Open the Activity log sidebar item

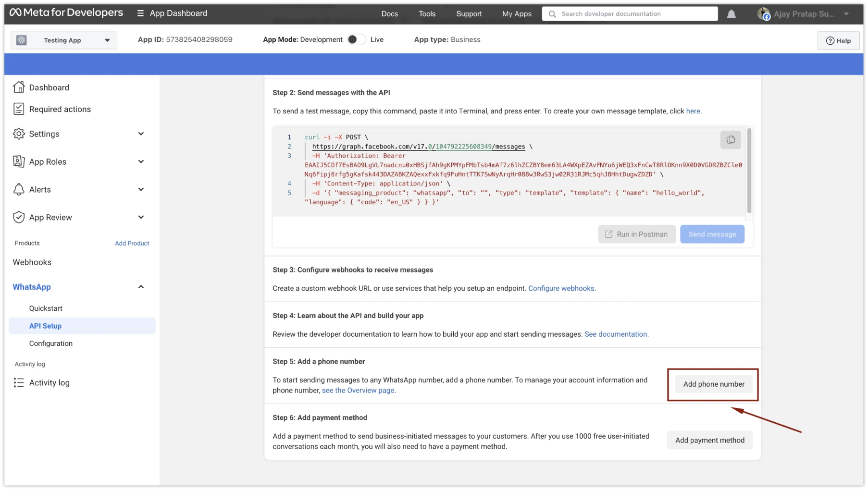coord(50,383)
